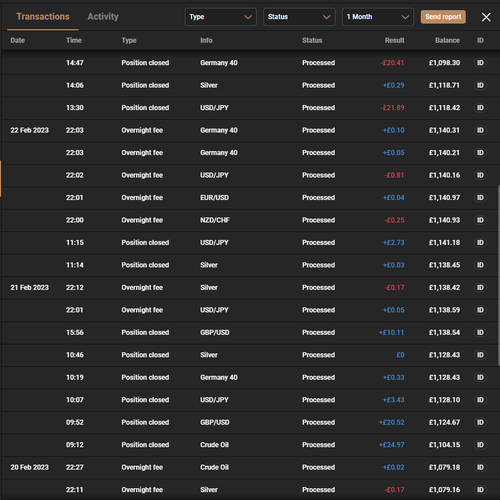Click ID icon for balance £1,140.16 row
This screenshot has width=500, height=500.
(480, 175)
